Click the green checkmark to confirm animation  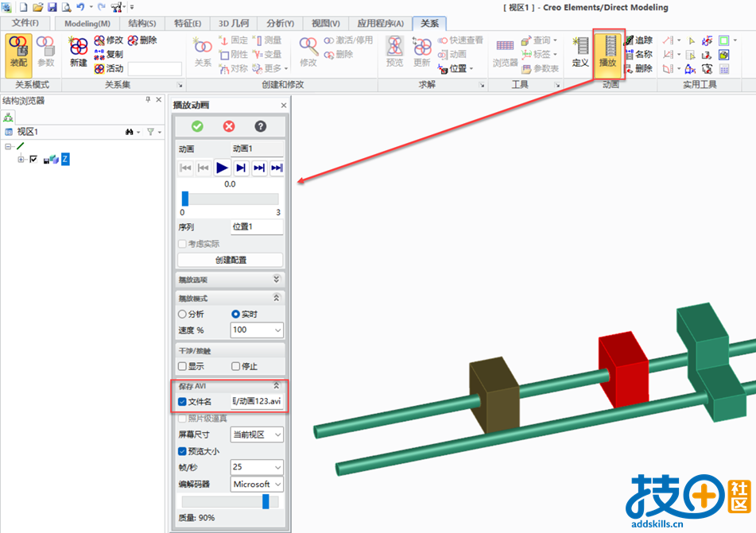click(x=197, y=126)
